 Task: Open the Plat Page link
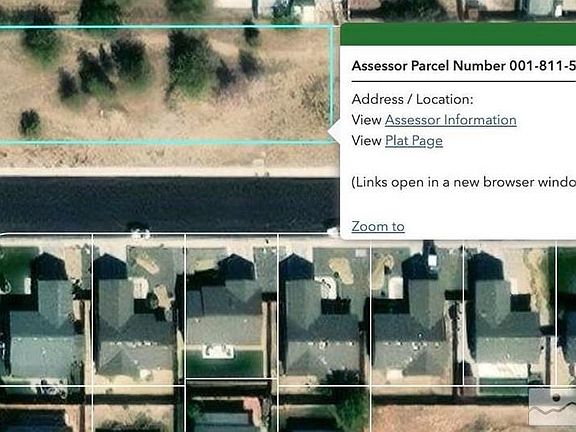tap(414, 141)
